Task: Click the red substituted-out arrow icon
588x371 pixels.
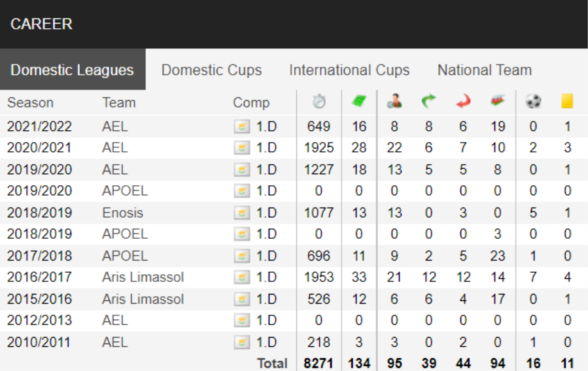Action: (463, 101)
